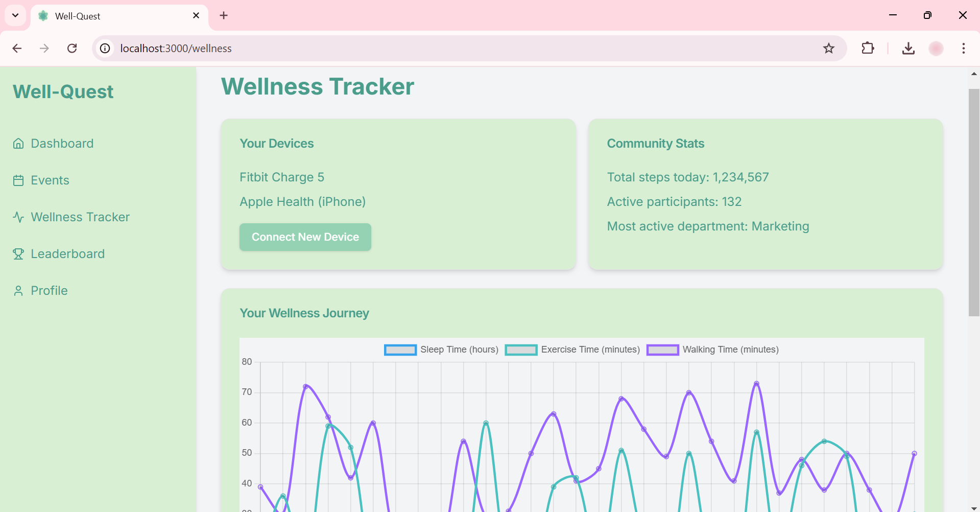Select the Apple Health (iPhone) device
Image resolution: width=980 pixels, height=512 pixels.
303,202
